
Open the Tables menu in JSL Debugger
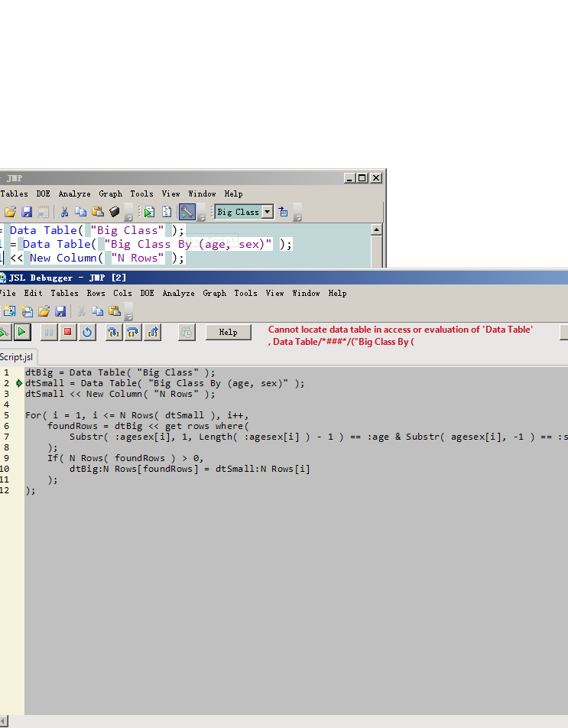tap(64, 293)
